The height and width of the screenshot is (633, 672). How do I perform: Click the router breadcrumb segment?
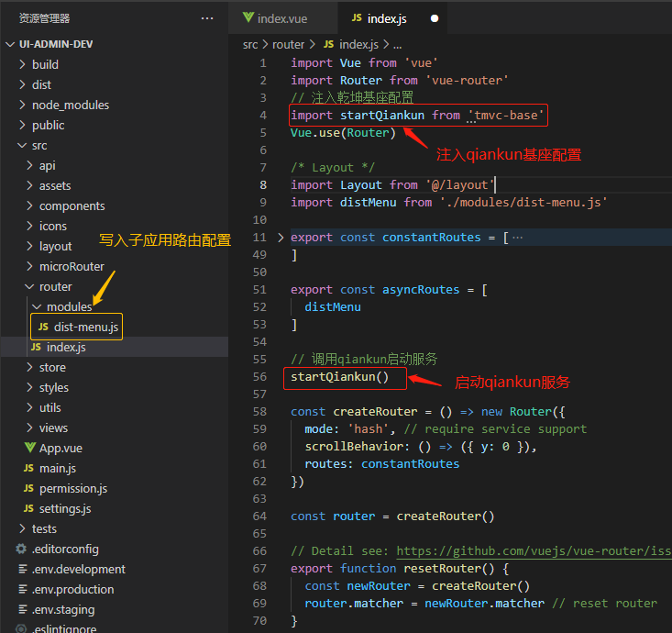288,44
